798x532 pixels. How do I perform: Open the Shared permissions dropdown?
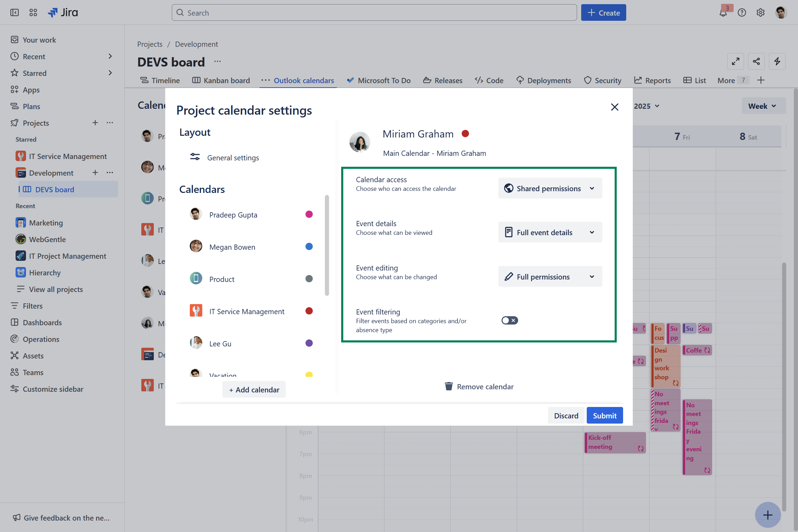550,188
